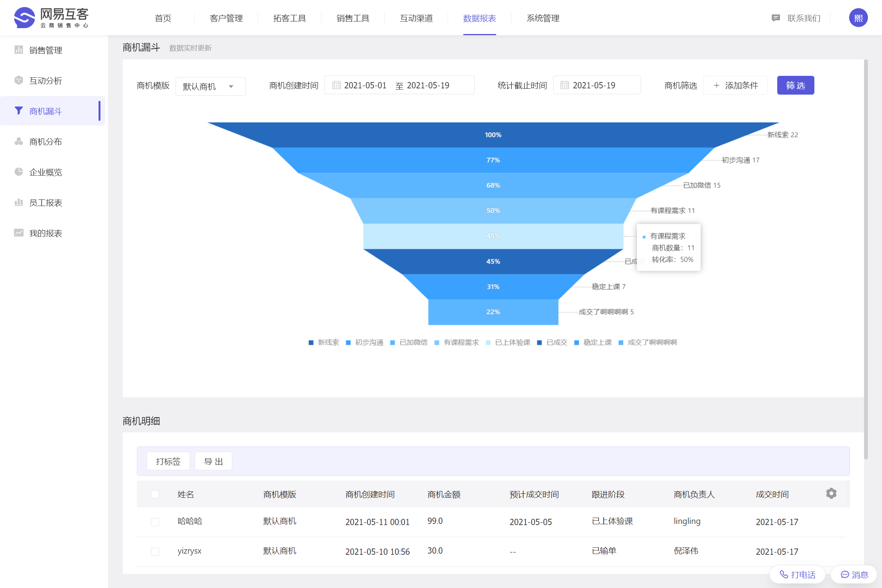
Task: Open the 商机创建时间 date range picker
Action: coord(399,85)
